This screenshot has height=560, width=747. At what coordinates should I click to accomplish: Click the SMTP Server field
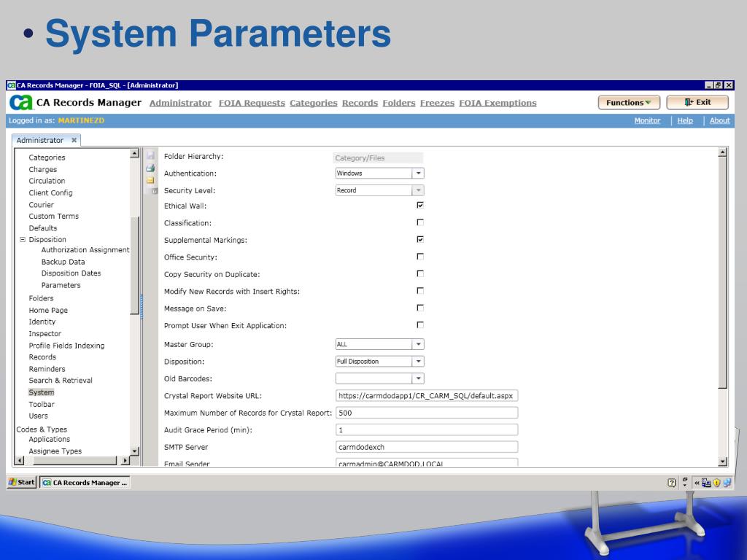(x=427, y=447)
